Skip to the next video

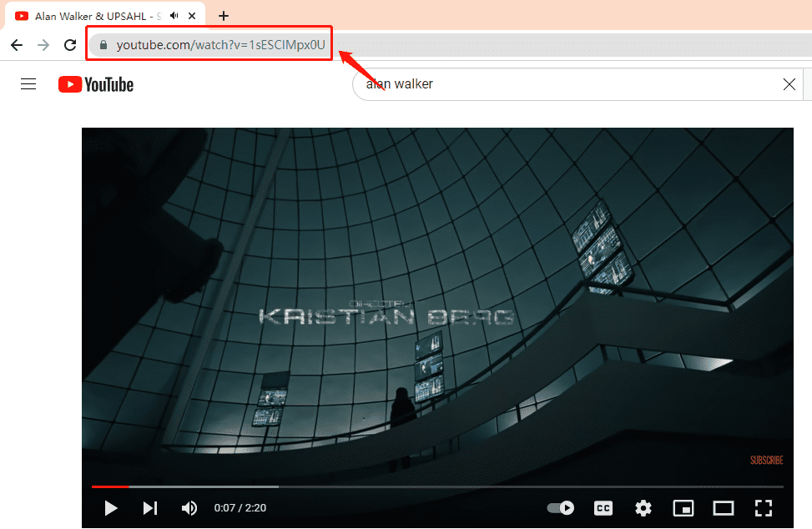150,507
